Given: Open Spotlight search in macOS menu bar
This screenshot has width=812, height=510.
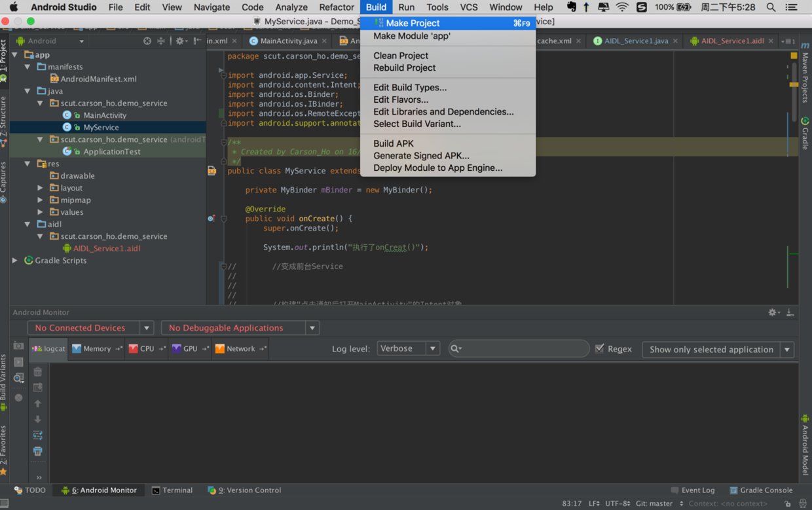Looking at the screenshot, I should click(x=771, y=7).
